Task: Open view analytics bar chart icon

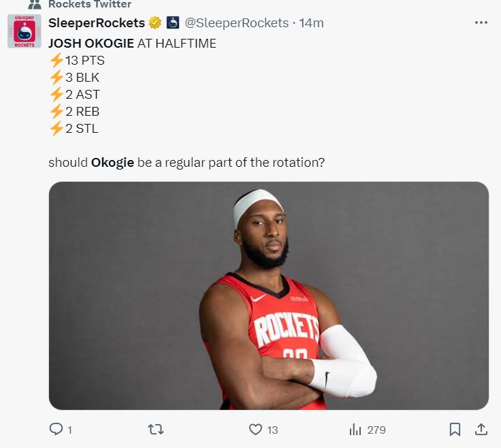Action: click(x=355, y=430)
